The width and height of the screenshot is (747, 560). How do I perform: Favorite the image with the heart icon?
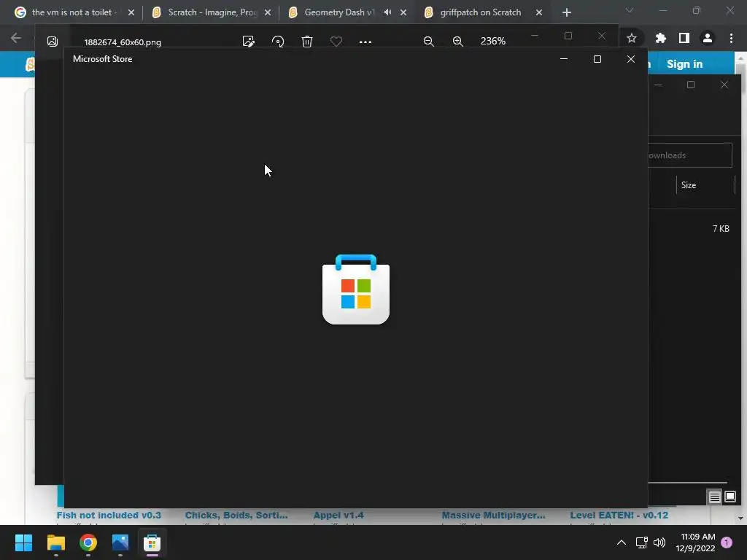coord(336,42)
